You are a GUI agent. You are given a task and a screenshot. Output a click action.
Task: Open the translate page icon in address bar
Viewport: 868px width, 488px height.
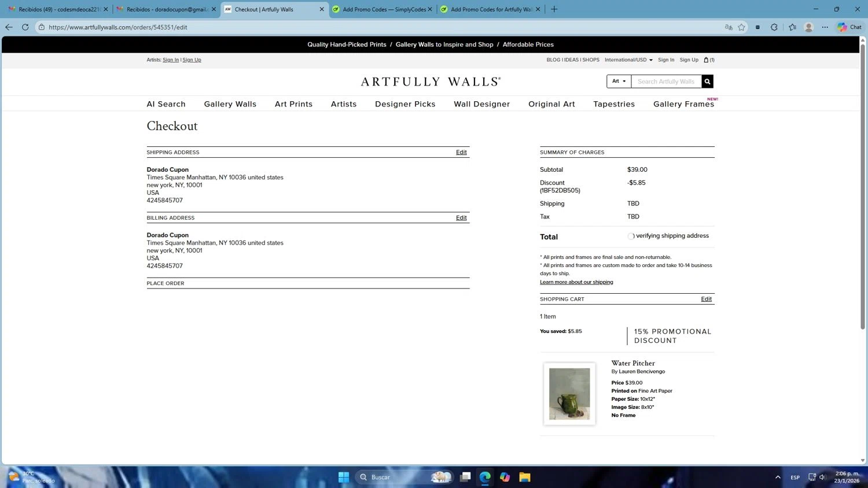[x=729, y=27]
